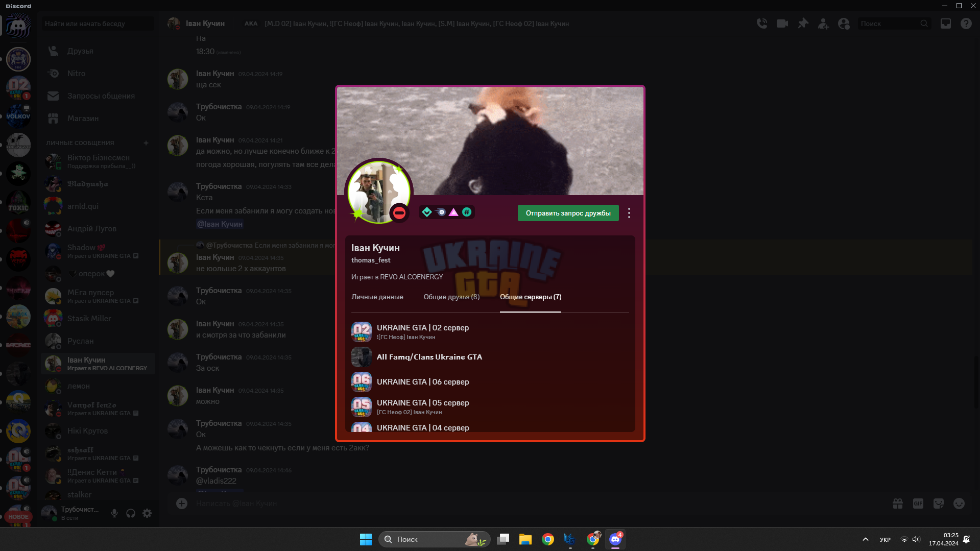Click the НОВОЕ unread indicator
Image resolution: width=980 pixels, height=551 pixels.
18,517
